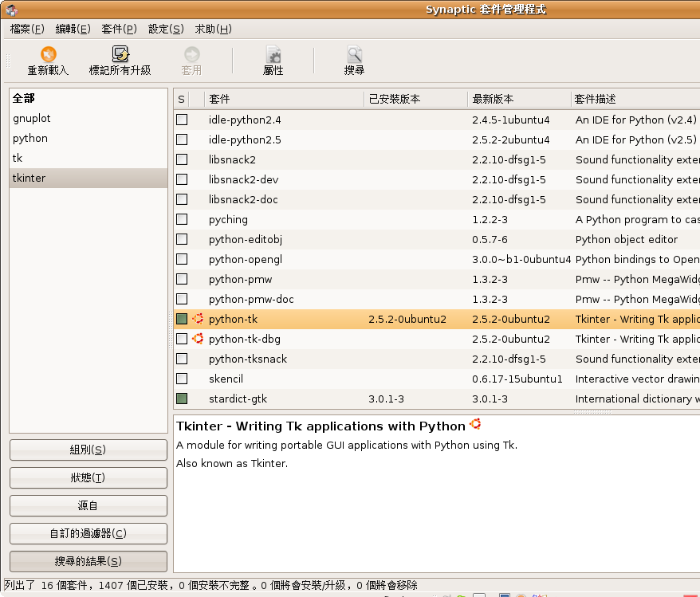
Task: Click the Origin (源自) button
Action: point(88,505)
